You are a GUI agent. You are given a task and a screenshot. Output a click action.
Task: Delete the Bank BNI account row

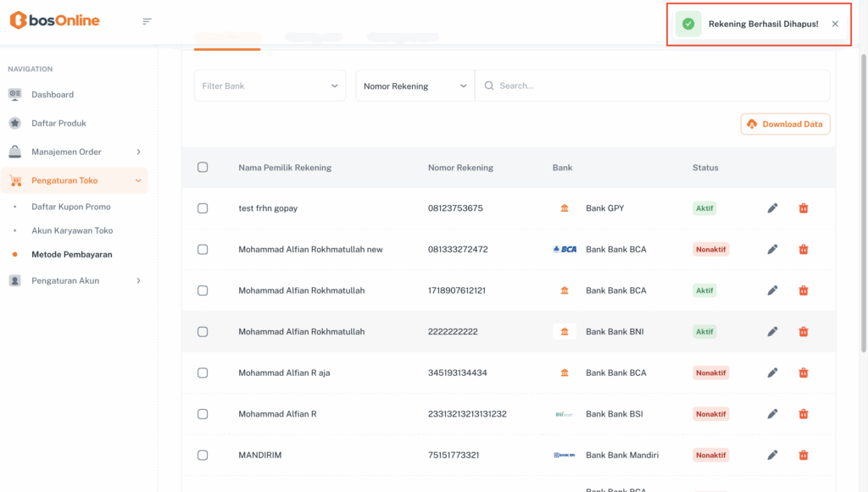pyautogui.click(x=804, y=332)
